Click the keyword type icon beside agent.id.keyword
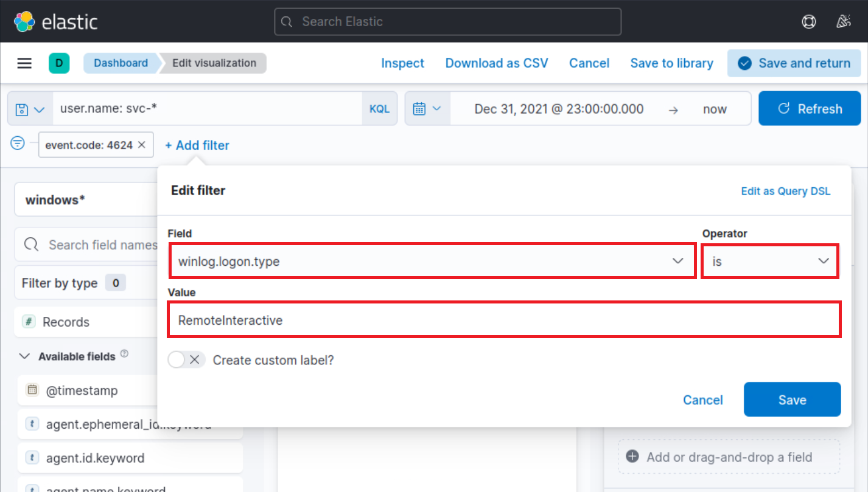Screen dimensions: 868x492 pyautogui.click(x=32, y=458)
